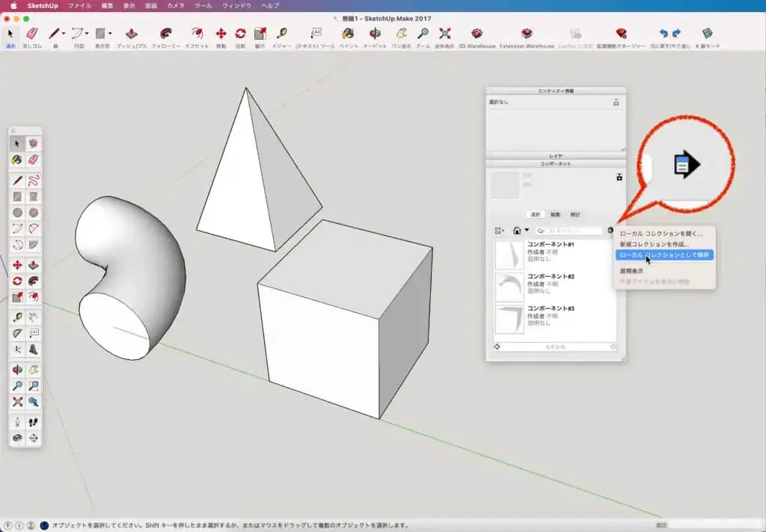Screen dimensions: 766x532
Task: Switch to the Statistics (統計) tab in Components
Action: tap(575, 215)
